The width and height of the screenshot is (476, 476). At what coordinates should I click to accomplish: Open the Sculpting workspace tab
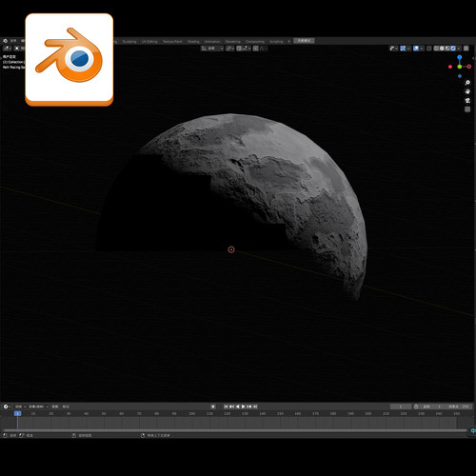pyautogui.click(x=129, y=42)
